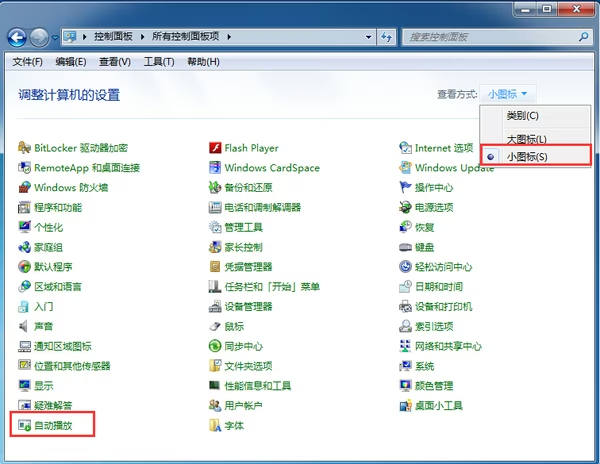Click the 用户帐户 icon

215,405
